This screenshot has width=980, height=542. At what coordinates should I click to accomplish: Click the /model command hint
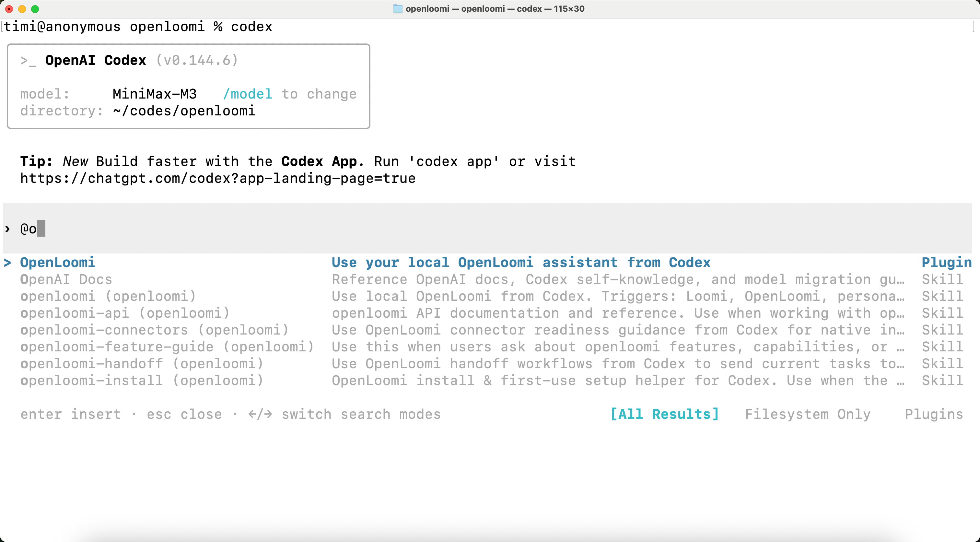tap(248, 94)
